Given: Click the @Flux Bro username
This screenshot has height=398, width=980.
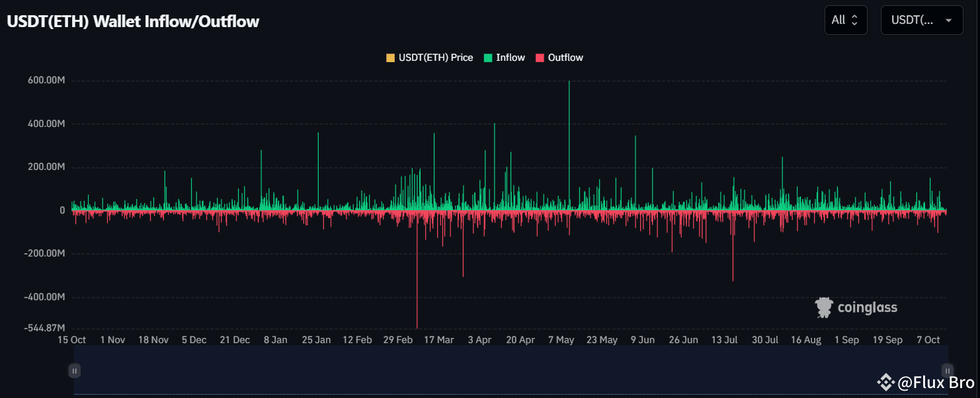Looking at the screenshot, I should [x=936, y=382].
